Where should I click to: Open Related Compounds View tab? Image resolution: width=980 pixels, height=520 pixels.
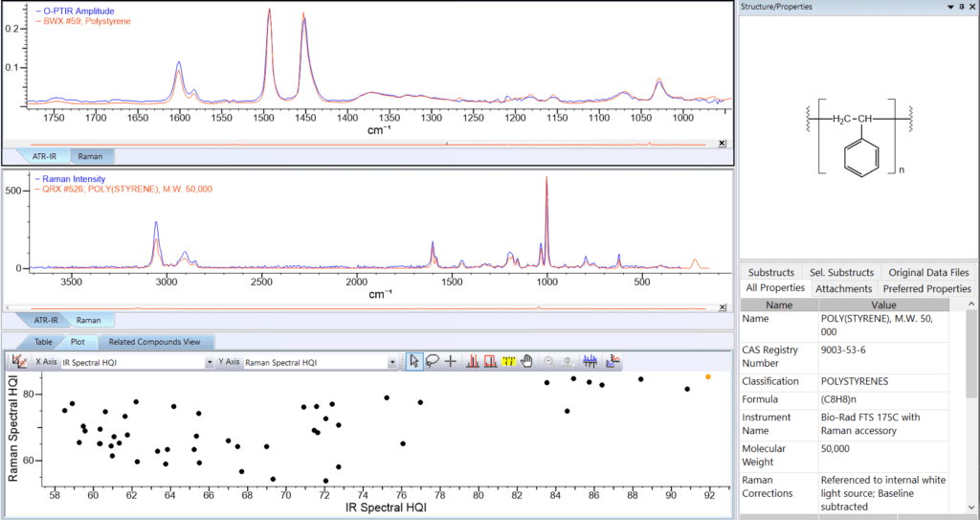click(x=154, y=342)
